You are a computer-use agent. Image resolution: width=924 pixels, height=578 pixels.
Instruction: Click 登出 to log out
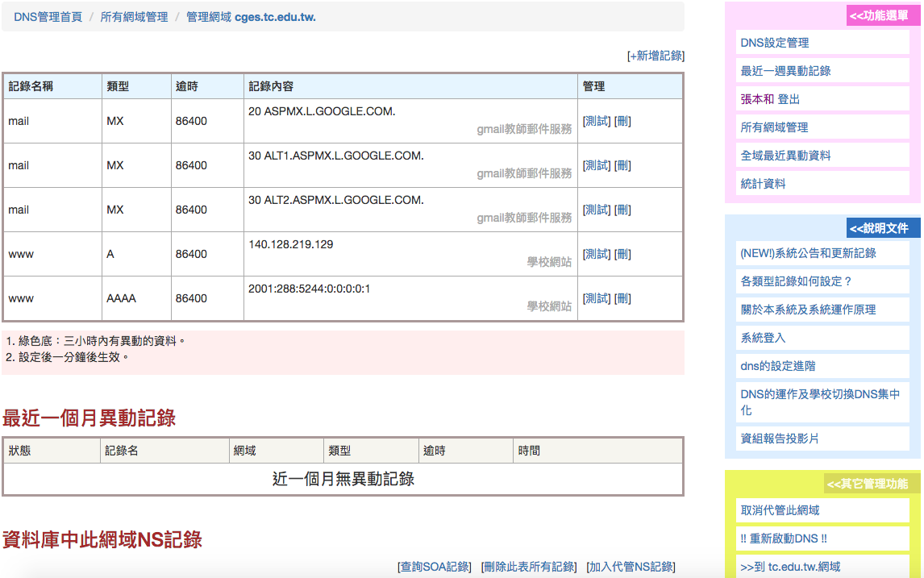[789, 99]
